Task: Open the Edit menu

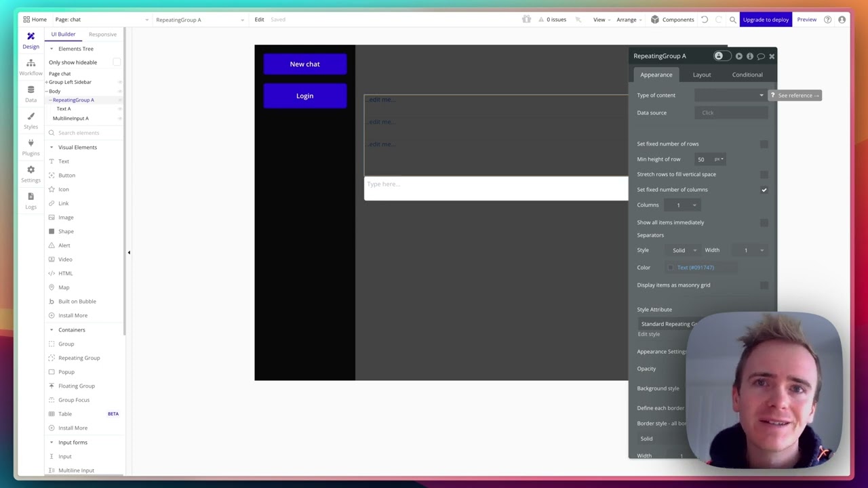Action: [259, 20]
